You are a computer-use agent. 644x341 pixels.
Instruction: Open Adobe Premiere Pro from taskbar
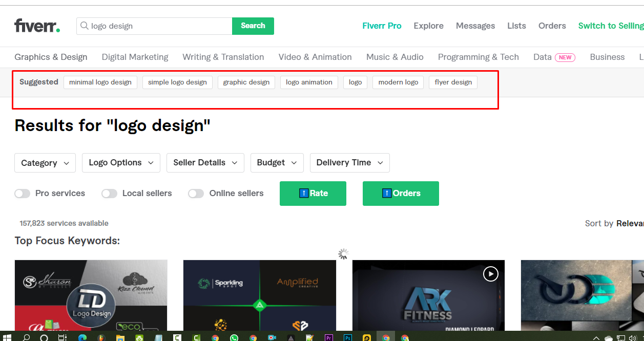tap(328, 337)
